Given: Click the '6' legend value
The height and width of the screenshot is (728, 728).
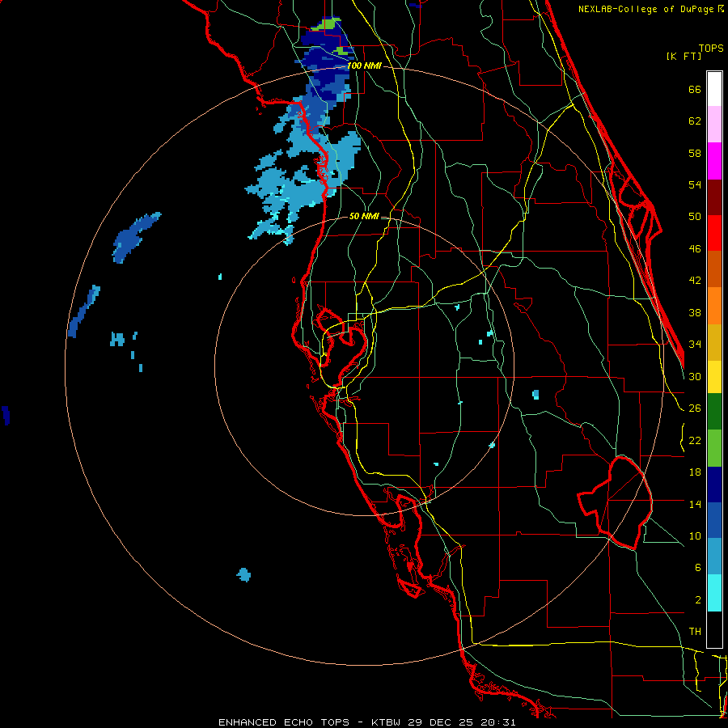Looking at the screenshot, I should click(698, 568).
